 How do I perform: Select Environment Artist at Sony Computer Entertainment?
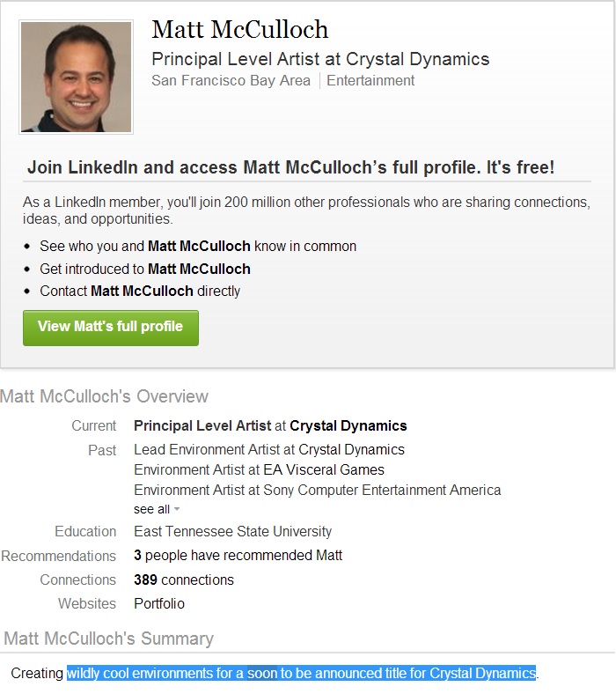pos(317,490)
